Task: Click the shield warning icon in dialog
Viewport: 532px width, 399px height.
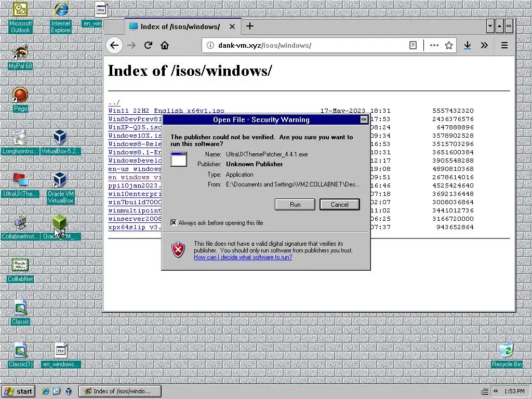Action: click(178, 250)
